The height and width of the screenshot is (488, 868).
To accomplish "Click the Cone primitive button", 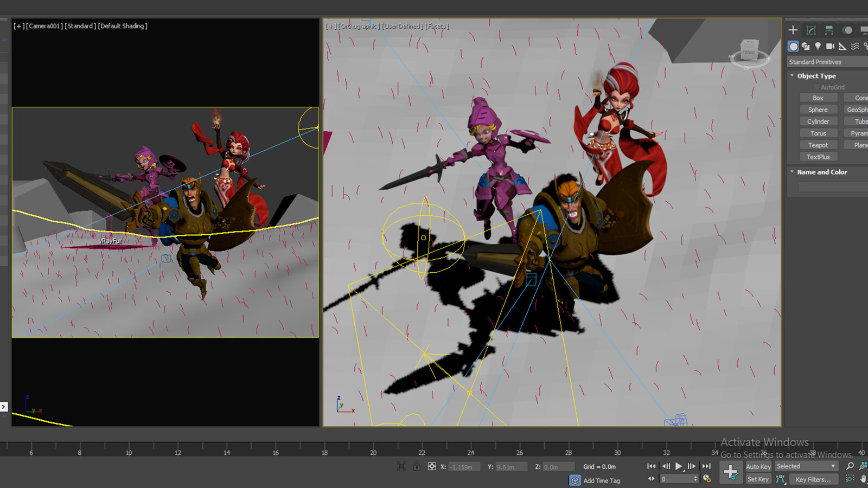I will coord(856,98).
